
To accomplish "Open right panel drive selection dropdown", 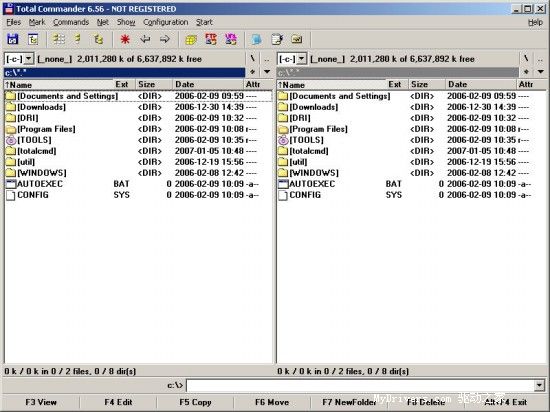I will [x=302, y=59].
